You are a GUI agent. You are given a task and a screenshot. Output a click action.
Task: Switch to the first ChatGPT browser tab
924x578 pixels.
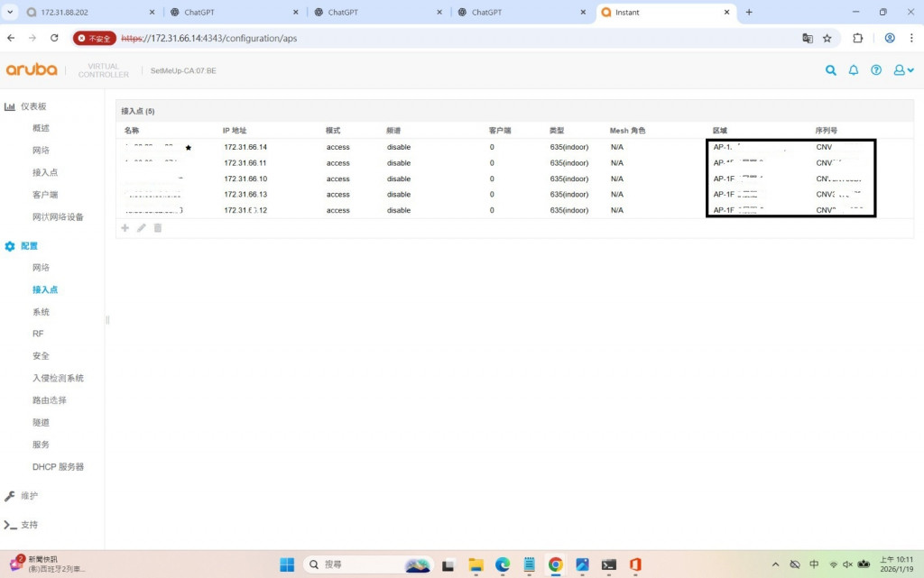coord(233,12)
